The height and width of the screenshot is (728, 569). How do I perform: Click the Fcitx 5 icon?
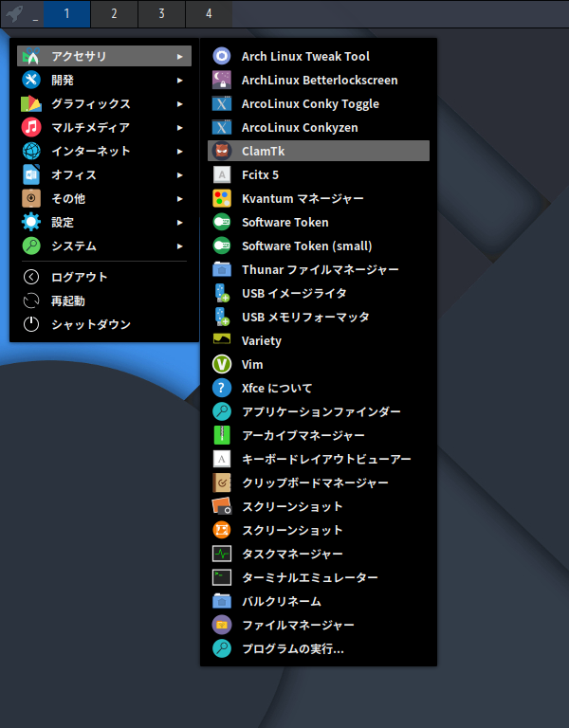pos(222,174)
